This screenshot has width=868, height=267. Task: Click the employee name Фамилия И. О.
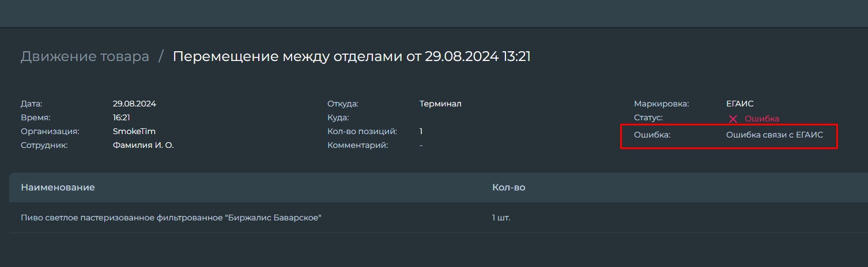144,145
